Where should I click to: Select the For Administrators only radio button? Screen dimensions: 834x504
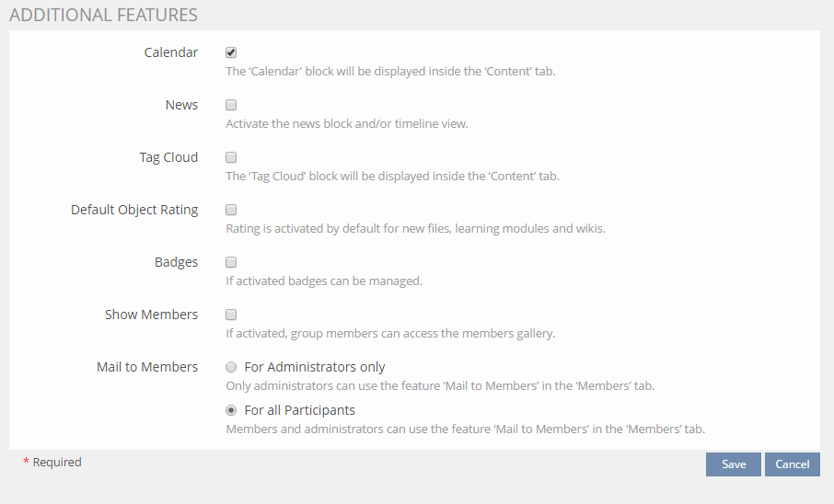(x=231, y=367)
